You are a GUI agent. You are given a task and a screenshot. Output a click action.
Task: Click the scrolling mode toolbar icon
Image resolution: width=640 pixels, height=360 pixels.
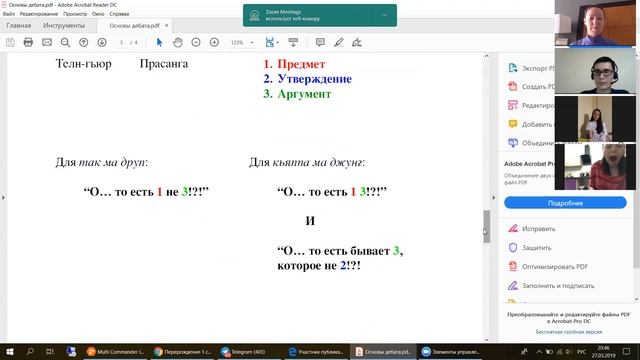[x=293, y=42]
